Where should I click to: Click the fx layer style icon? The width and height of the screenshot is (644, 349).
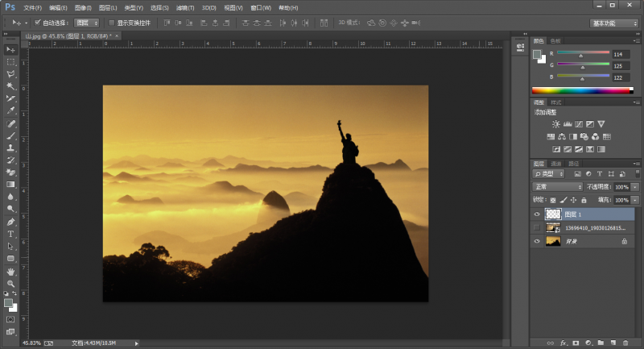(563, 343)
